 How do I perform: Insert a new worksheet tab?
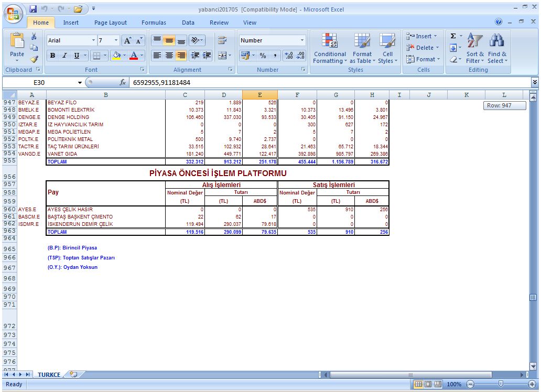pos(73,374)
